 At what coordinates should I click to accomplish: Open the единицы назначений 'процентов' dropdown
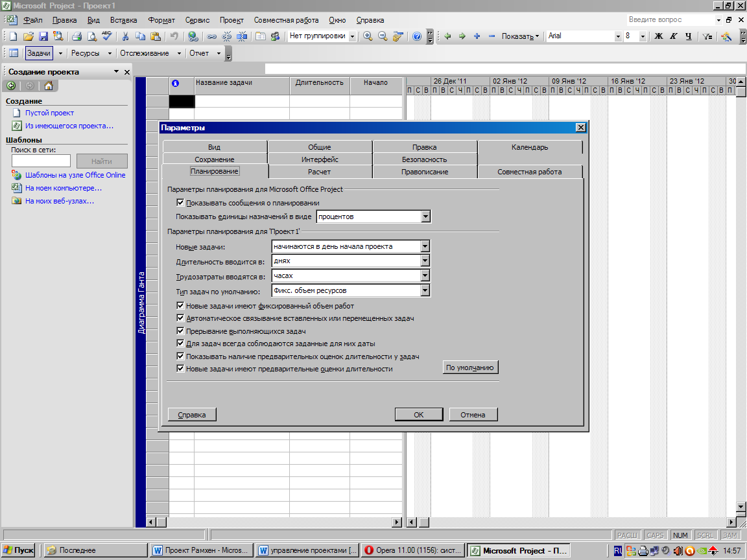pos(425,216)
